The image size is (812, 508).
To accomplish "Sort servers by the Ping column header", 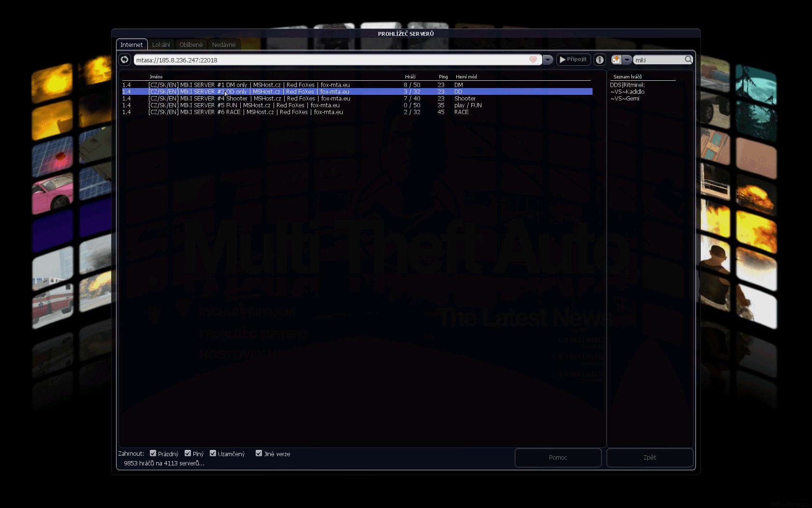I will (443, 76).
